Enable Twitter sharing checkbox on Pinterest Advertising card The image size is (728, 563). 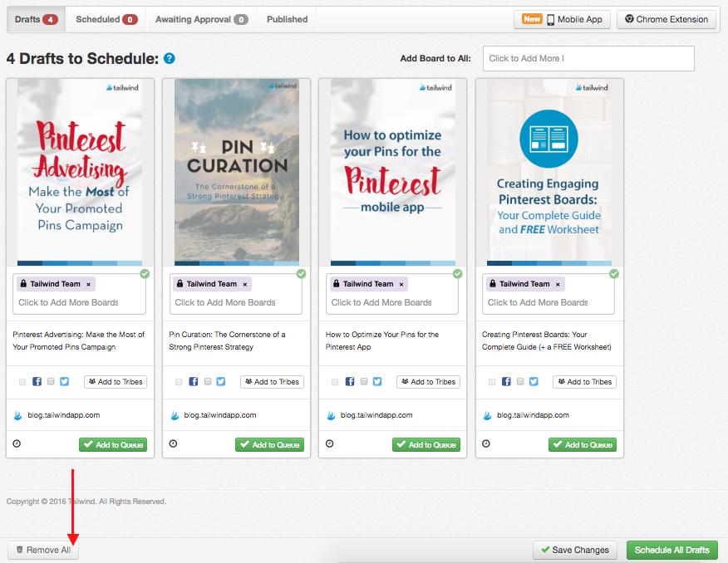pos(51,381)
